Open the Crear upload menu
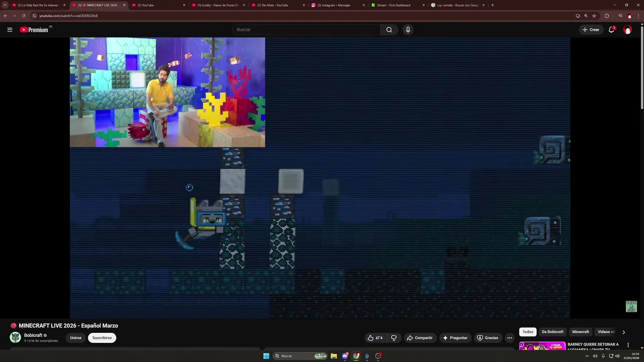 point(591,30)
